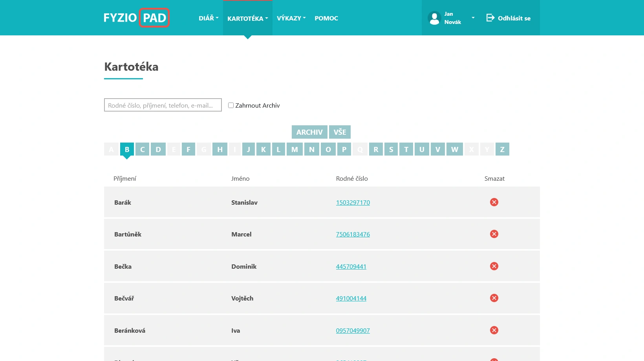Screen dimensions: 644x361
Task: Switch to letter filter A
Action: click(112, 149)
